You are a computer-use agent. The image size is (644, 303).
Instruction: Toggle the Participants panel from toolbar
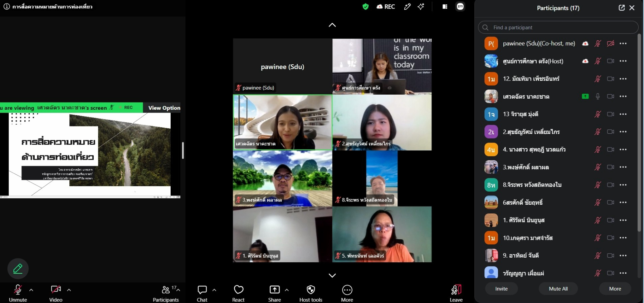(x=166, y=293)
